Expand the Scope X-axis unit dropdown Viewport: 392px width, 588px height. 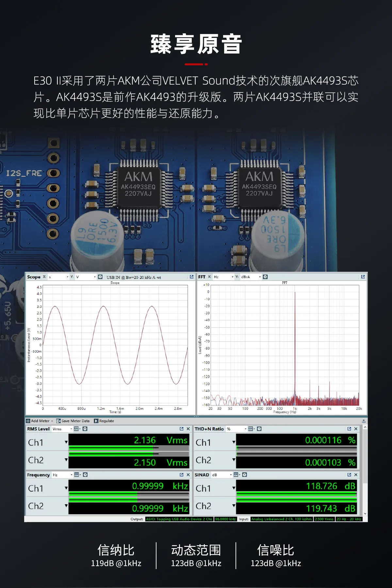67,277
